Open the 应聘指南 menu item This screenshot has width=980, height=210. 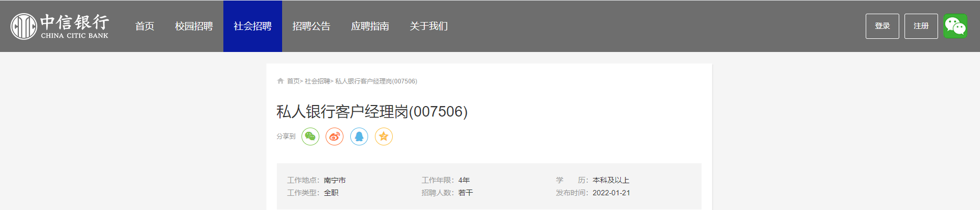pos(370,26)
